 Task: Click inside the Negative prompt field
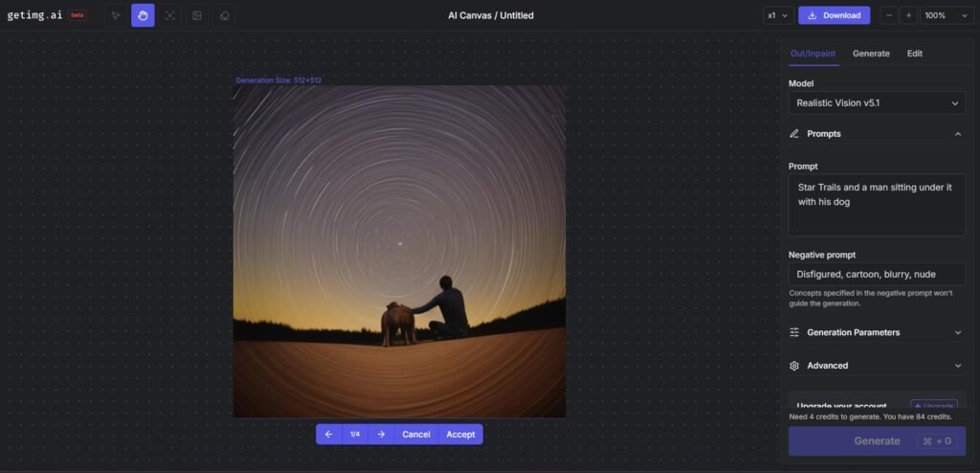(877, 274)
